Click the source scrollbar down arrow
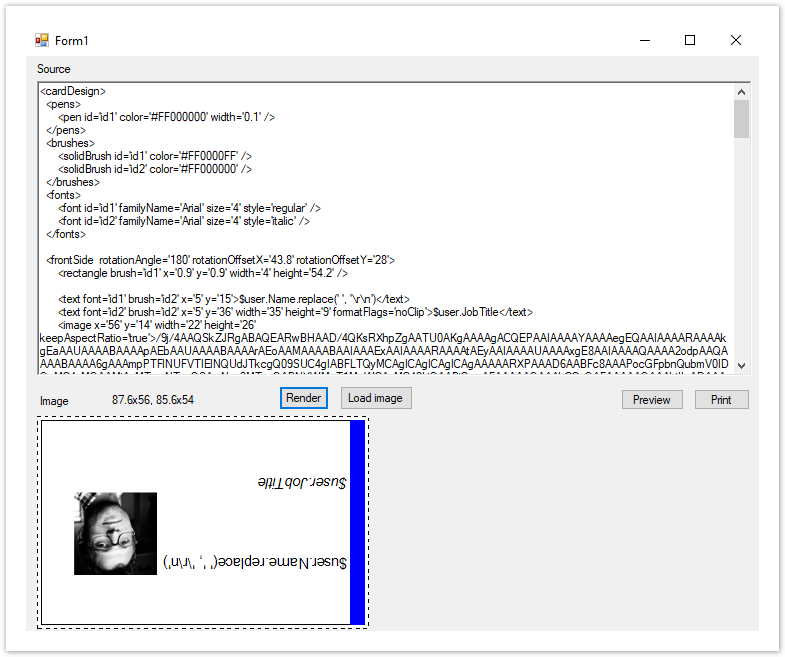Viewport: 785px width, 657px height. click(741, 366)
